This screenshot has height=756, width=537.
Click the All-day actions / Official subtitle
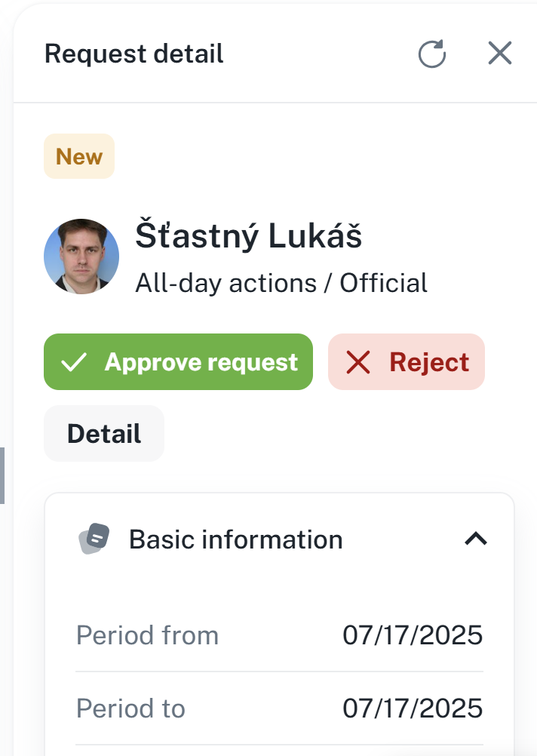(x=281, y=283)
